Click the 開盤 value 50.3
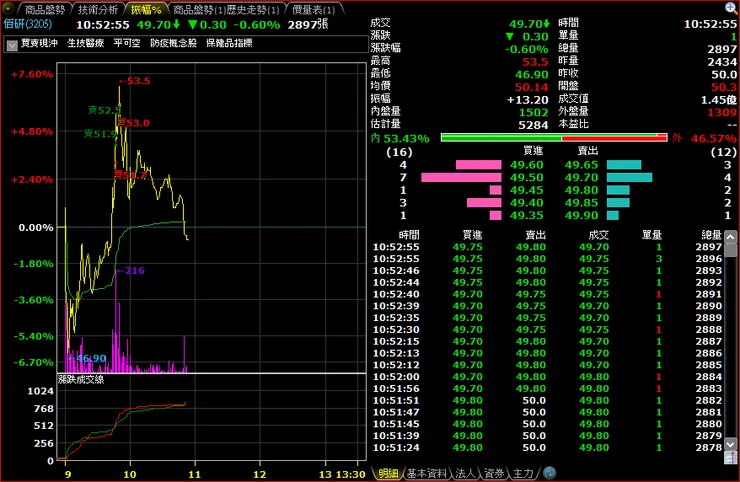 point(724,87)
